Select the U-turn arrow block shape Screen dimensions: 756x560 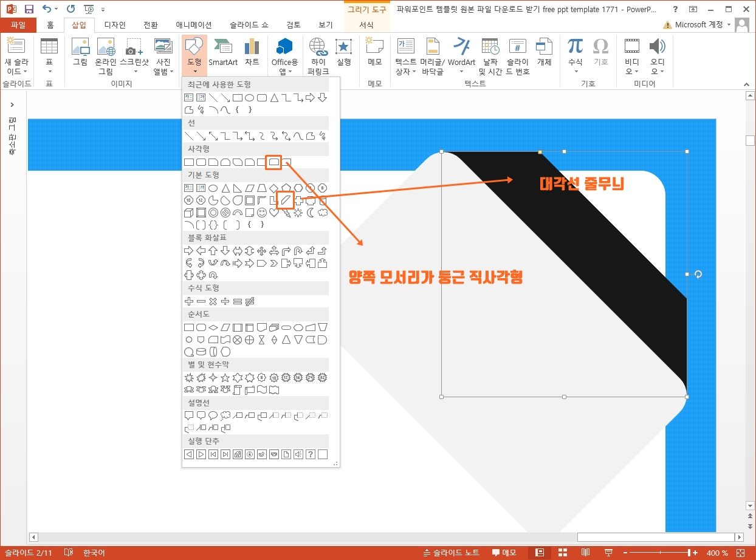click(298, 251)
